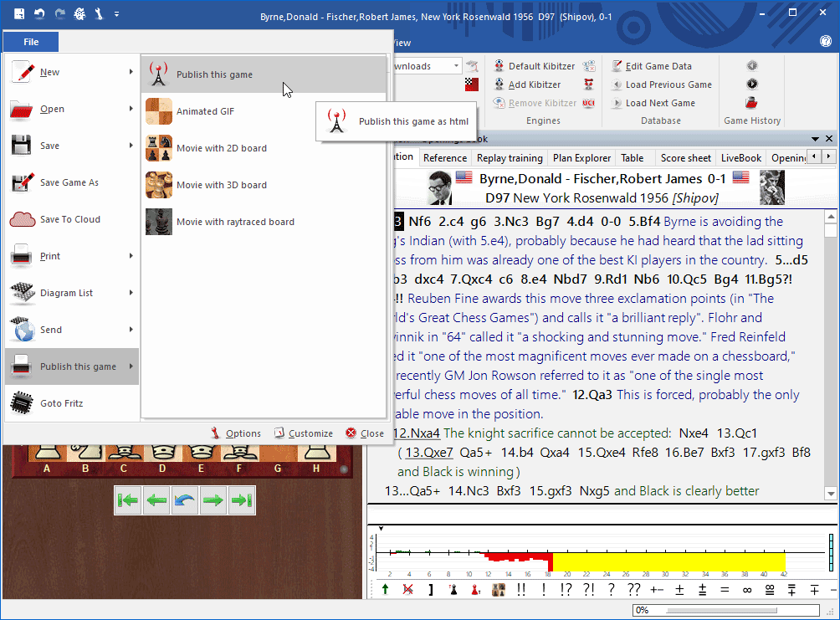Open the Score sheet tab

pyautogui.click(x=685, y=157)
